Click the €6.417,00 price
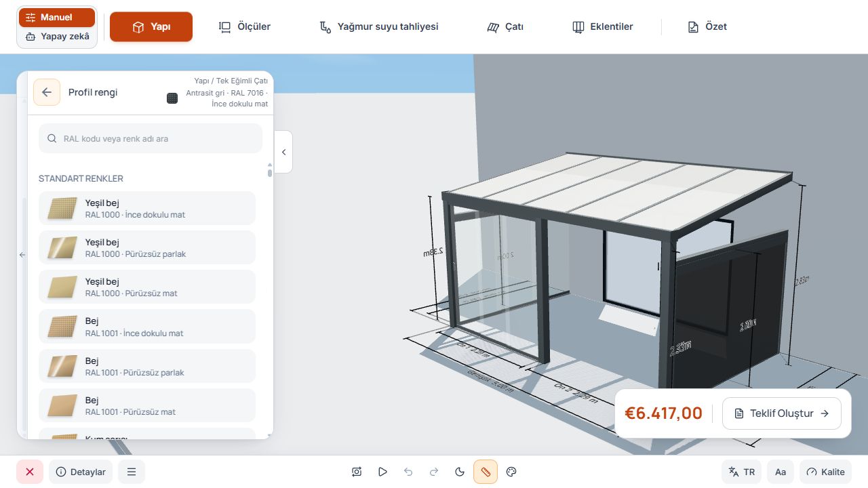Viewport: 868px width, 488px height. (663, 413)
